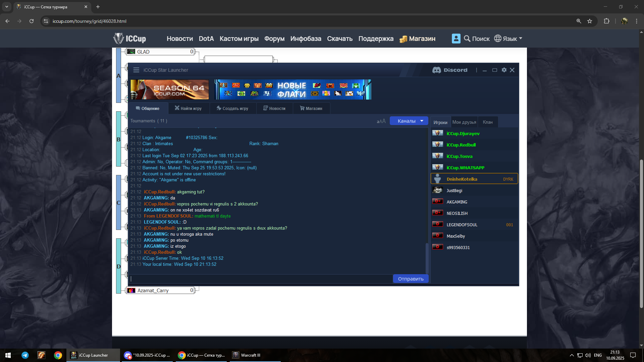The width and height of the screenshot is (644, 362).
Task: Click the chat scrollbar
Action: 427,258
